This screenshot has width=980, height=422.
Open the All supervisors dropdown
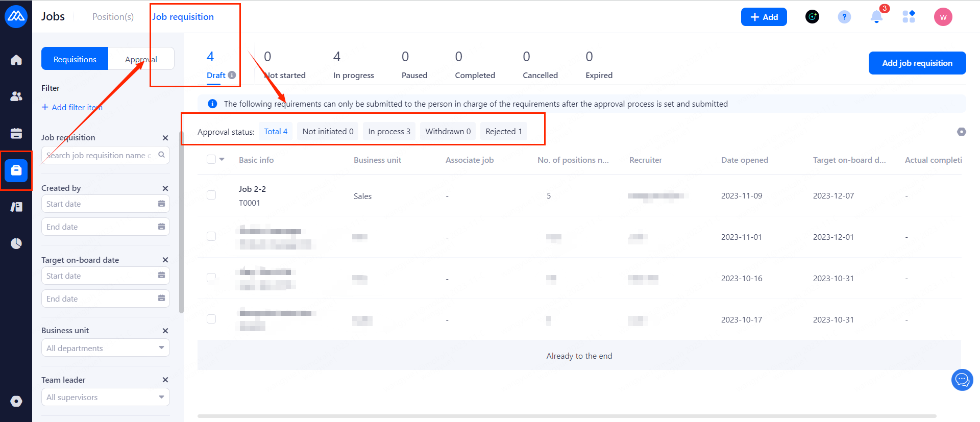point(105,397)
